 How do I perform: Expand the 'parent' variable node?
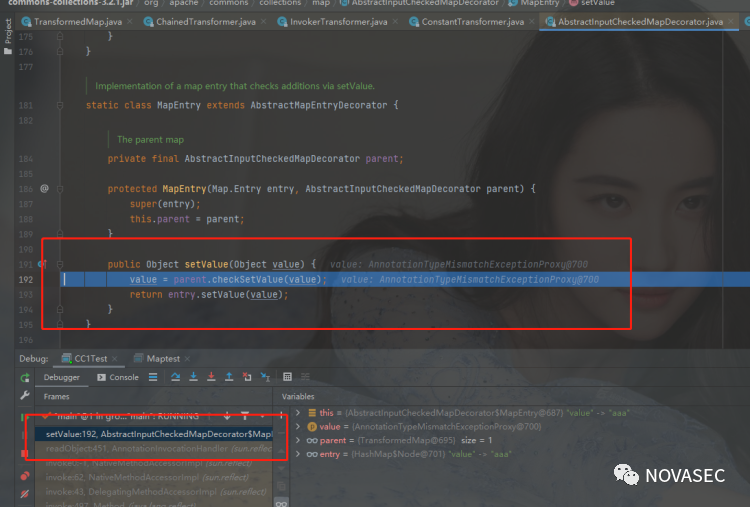tap(298, 441)
